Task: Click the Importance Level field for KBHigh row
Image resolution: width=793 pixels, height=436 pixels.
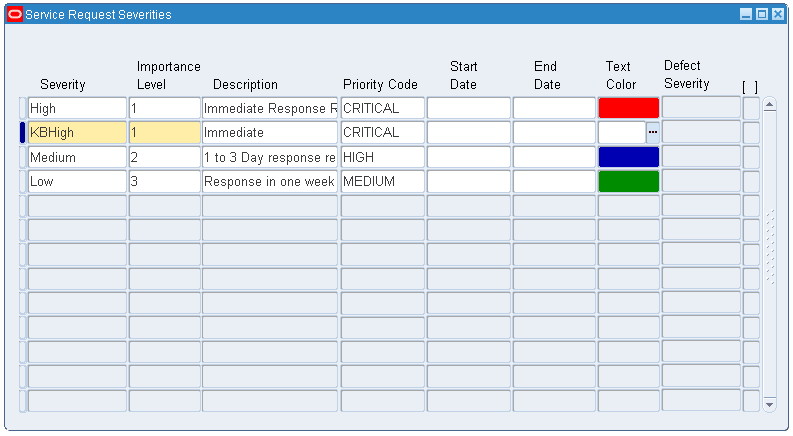Action: (165, 133)
